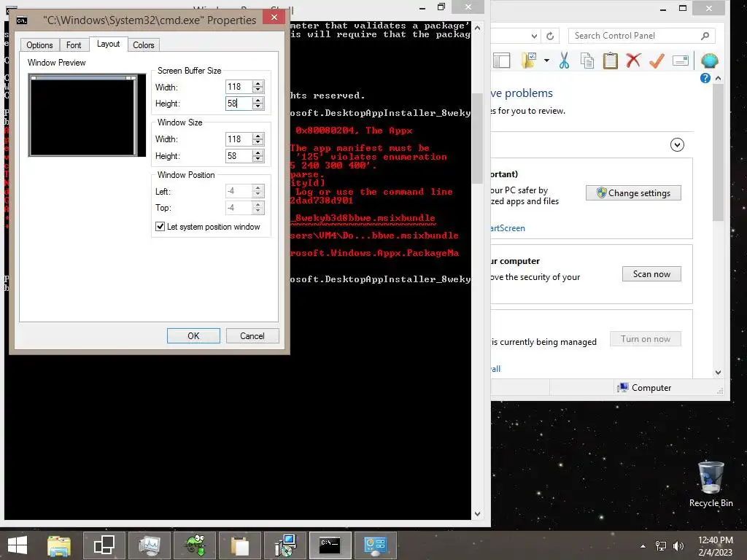The image size is (747, 560).
Task: Click the search magnifier icon in Control Panel
Action: coord(705,36)
